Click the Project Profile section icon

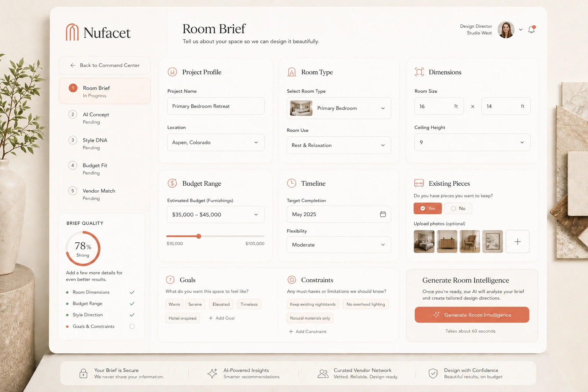point(172,72)
